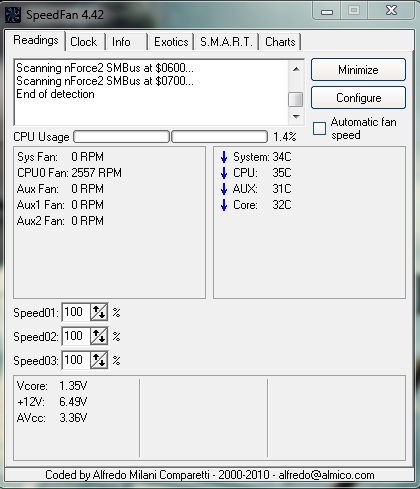Click the Speed03 up/down spinner arrows
Image resolution: width=420 pixels, height=489 pixels.
pyautogui.click(x=99, y=360)
